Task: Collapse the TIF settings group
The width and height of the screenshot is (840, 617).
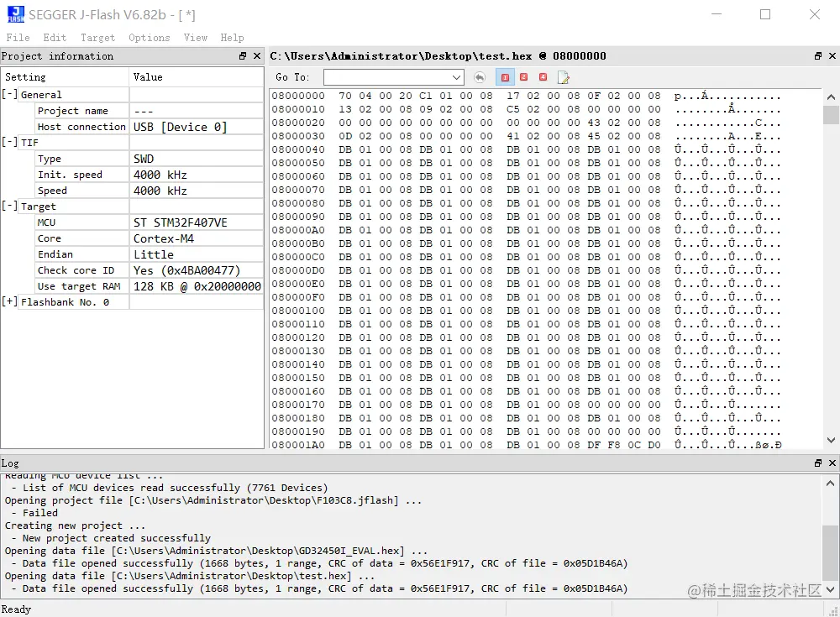Action: (9, 142)
